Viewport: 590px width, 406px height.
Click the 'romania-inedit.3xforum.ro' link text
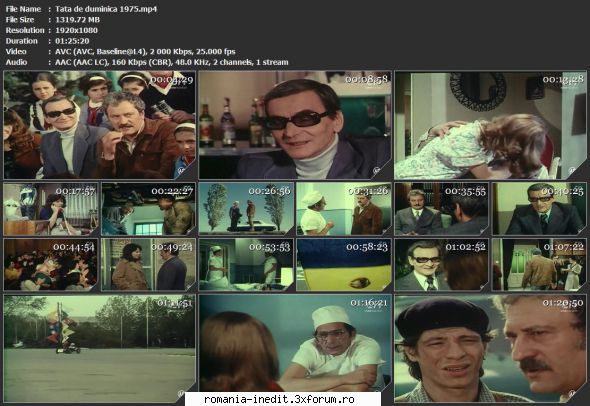tap(279, 399)
